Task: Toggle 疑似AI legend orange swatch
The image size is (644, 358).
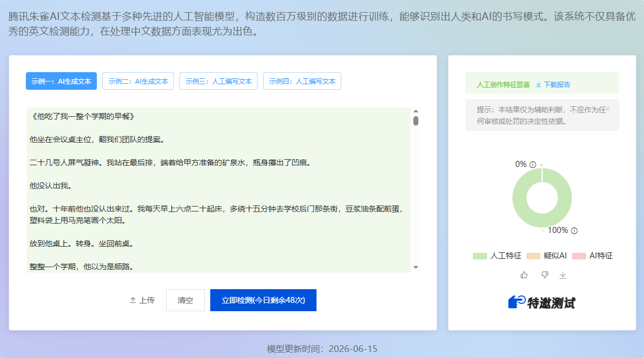Action: pos(533,256)
